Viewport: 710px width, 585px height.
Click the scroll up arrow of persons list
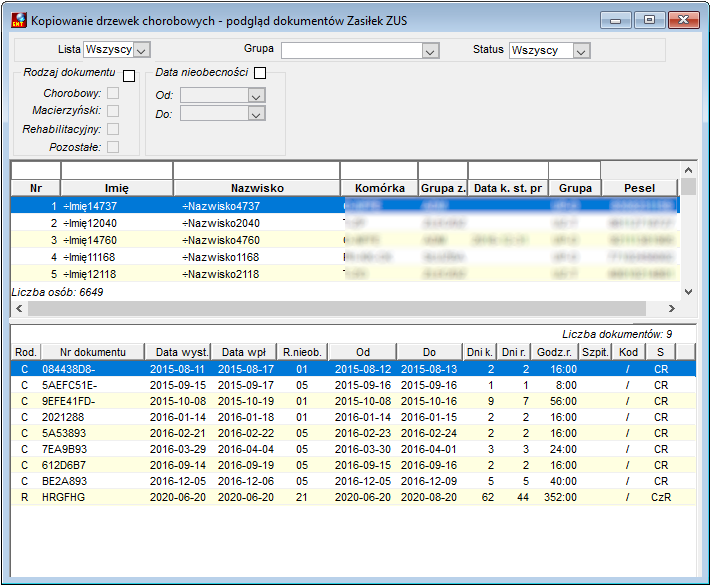688,170
